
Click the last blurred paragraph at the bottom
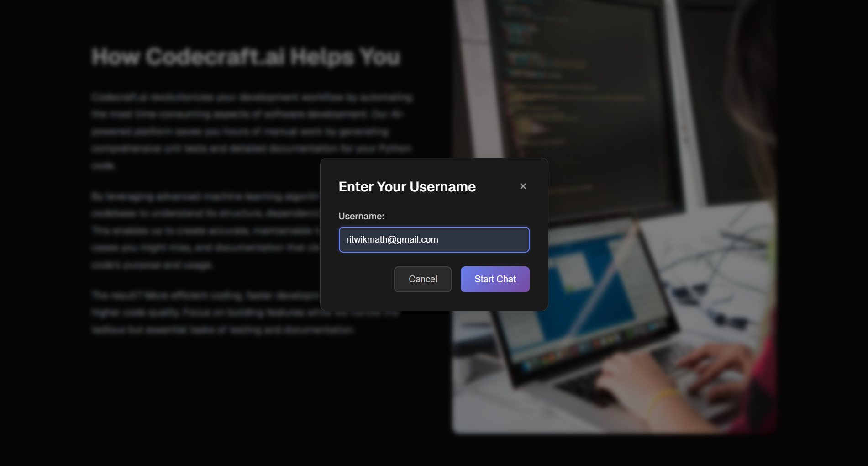pyautogui.click(x=205, y=312)
